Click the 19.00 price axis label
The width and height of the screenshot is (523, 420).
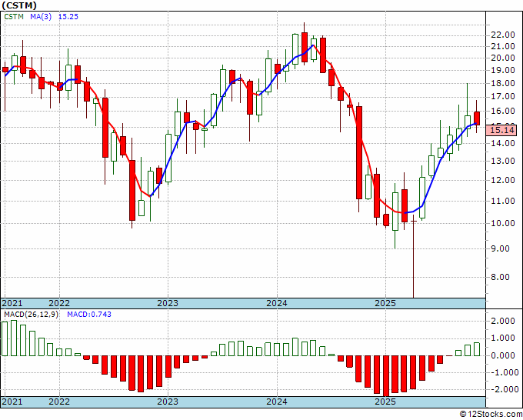[503, 70]
